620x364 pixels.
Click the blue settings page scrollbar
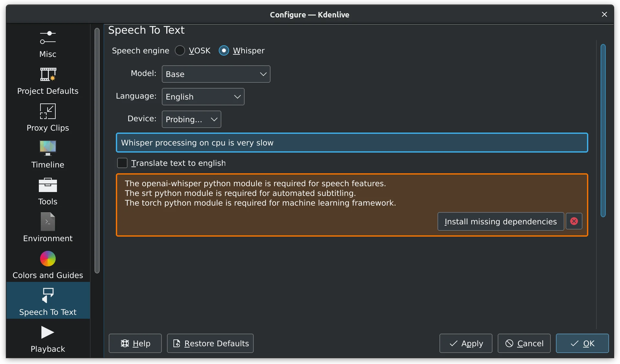603,131
